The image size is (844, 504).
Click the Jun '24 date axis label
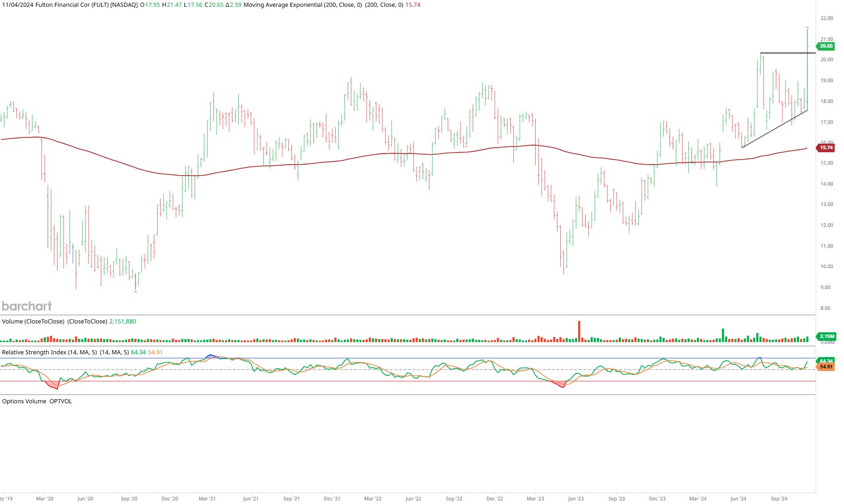738,499
